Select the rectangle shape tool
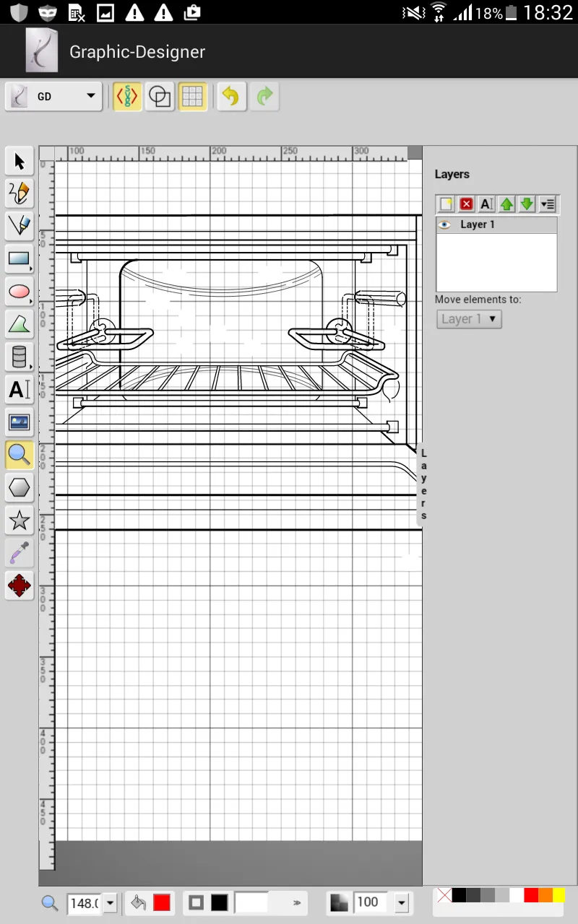 point(20,258)
